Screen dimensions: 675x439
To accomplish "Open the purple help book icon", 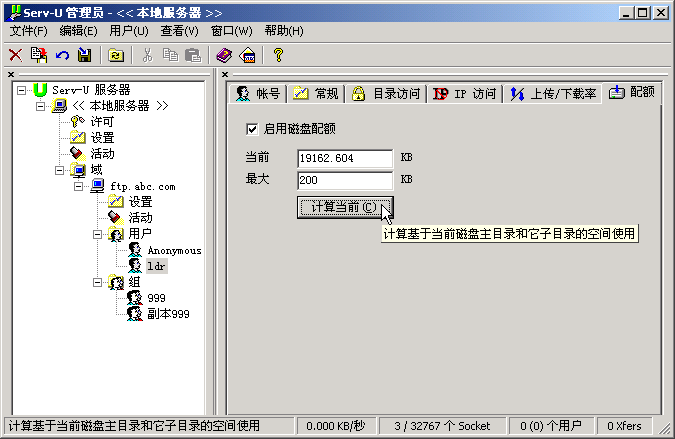I will [224, 55].
